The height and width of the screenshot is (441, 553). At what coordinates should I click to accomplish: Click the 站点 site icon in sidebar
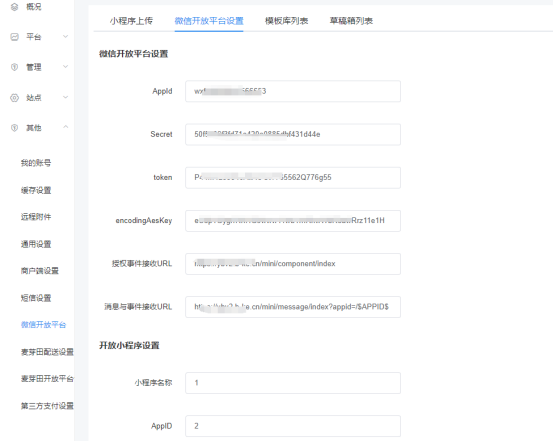click(14, 98)
